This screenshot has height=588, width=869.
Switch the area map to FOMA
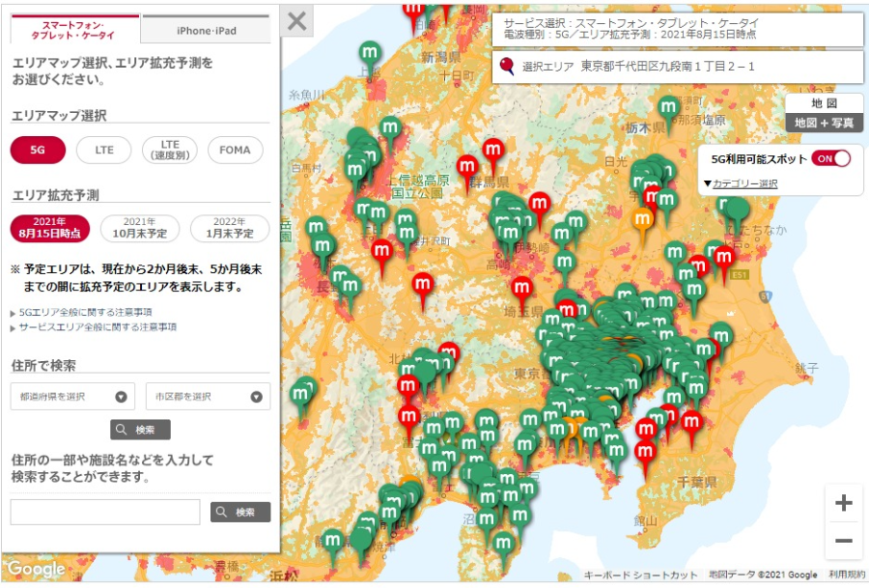click(x=235, y=150)
